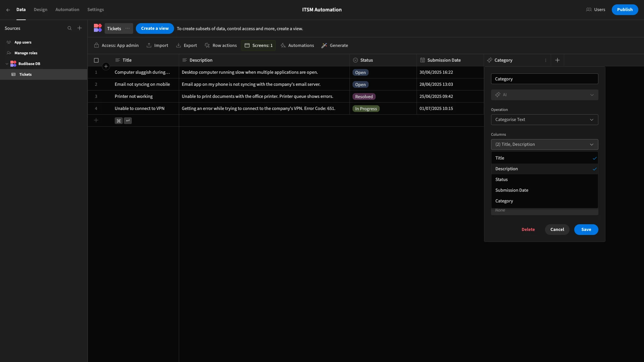The height and width of the screenshot is (362, 644).
Task: Collapse the Budibase DB tree
Action: coord(7,64)
